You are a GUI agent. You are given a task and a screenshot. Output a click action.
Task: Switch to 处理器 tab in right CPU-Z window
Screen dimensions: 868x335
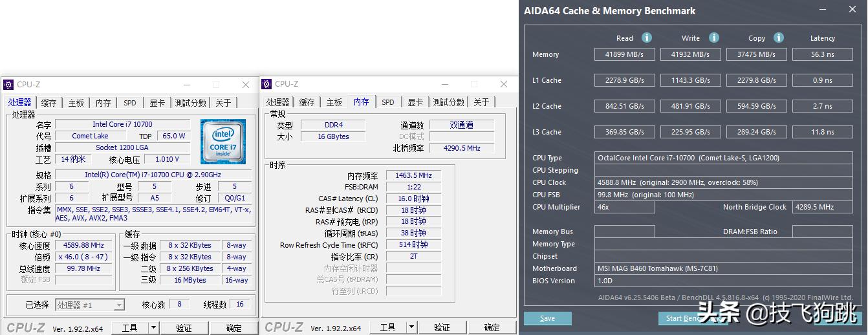coord(277,102)
